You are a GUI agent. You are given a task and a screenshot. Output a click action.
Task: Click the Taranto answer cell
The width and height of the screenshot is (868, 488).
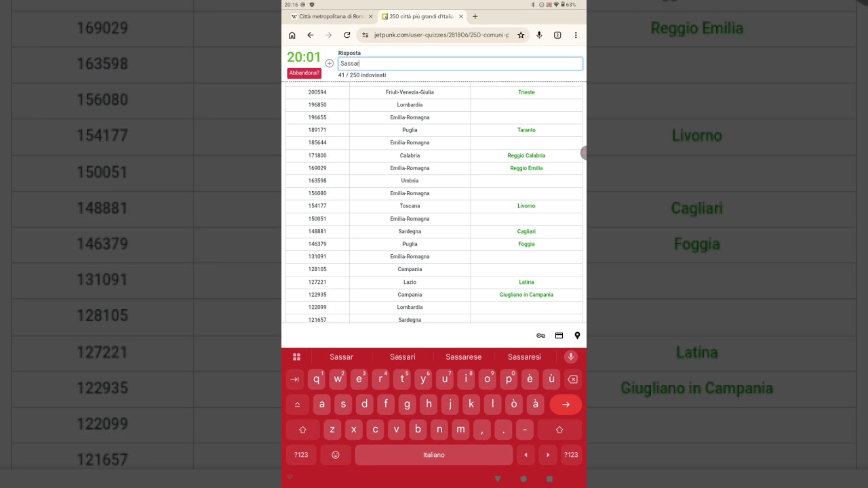pos(526,130)
